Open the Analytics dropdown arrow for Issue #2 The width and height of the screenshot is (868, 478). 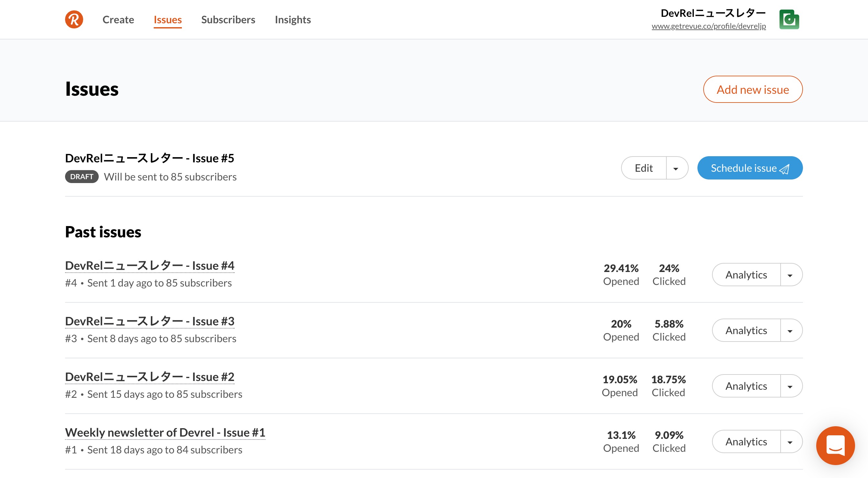tap(789, 386)
